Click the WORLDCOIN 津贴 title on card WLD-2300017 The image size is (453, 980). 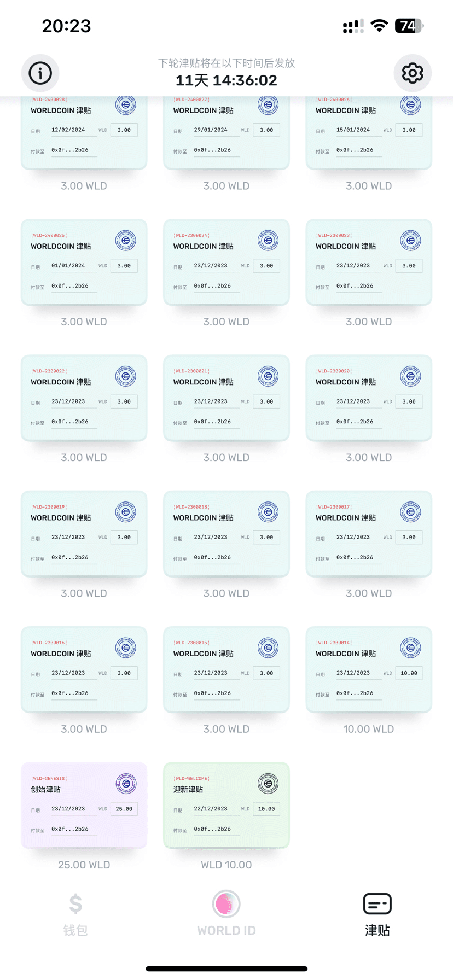[x=346, y=518]
